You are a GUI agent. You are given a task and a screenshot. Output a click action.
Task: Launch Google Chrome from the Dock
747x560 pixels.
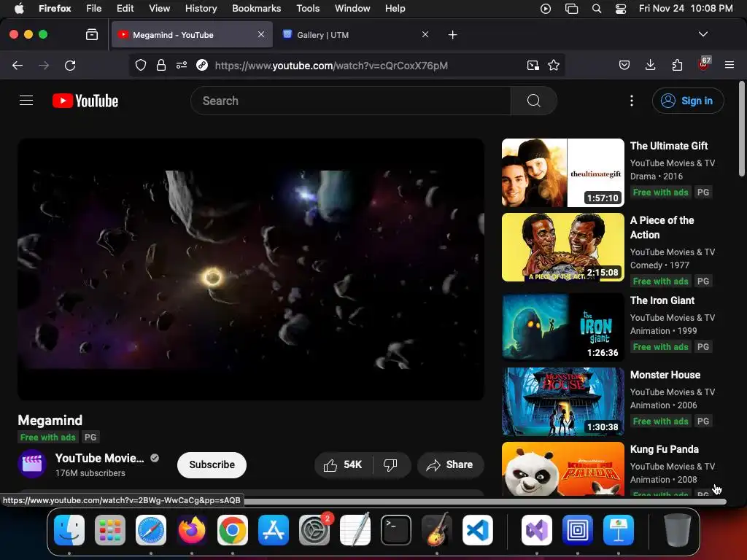(233, 530)
